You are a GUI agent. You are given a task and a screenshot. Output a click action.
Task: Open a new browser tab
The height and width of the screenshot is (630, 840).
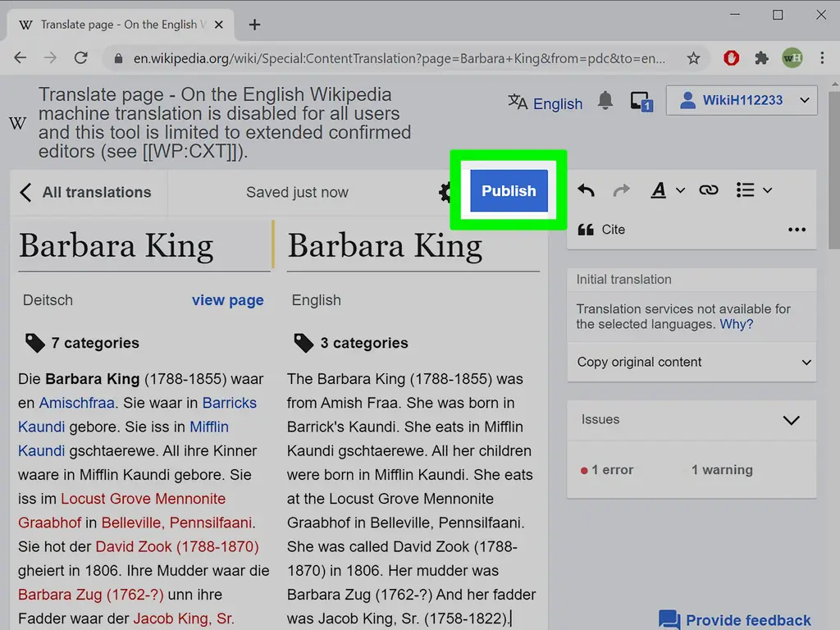254,25
